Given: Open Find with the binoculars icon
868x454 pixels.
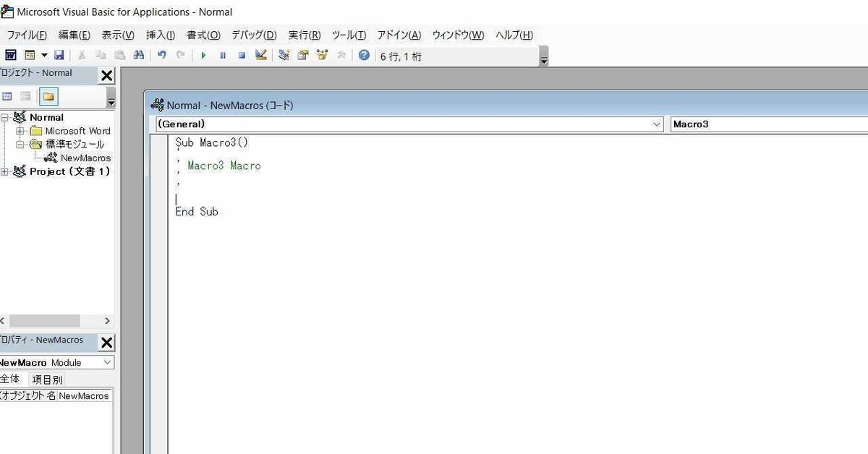Looking at the screenshot, I should click(139, 55).
